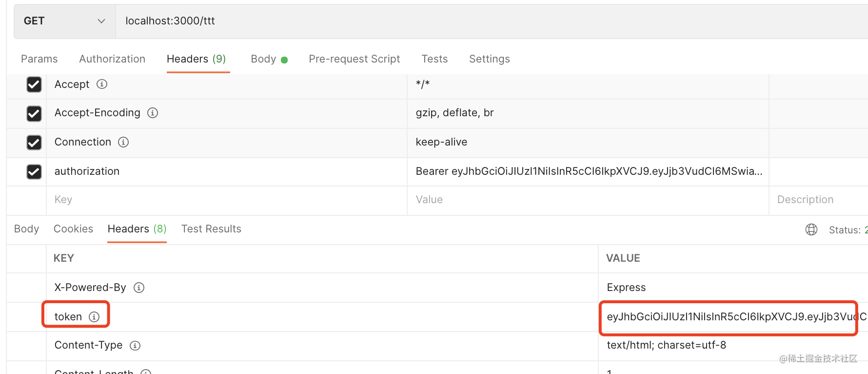Click info icon beside token header

click(x=94, y=317)
